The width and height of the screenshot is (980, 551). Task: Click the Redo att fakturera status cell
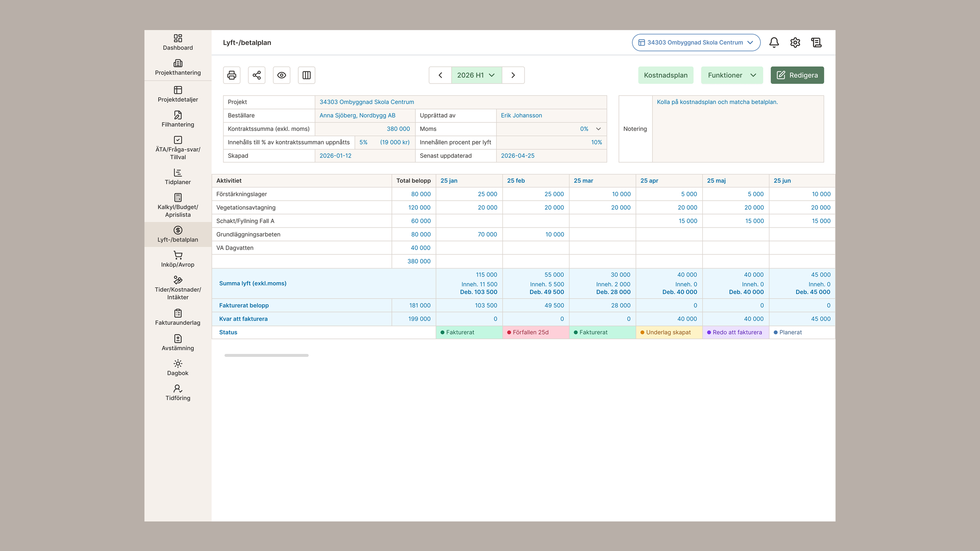pos(735,332)
